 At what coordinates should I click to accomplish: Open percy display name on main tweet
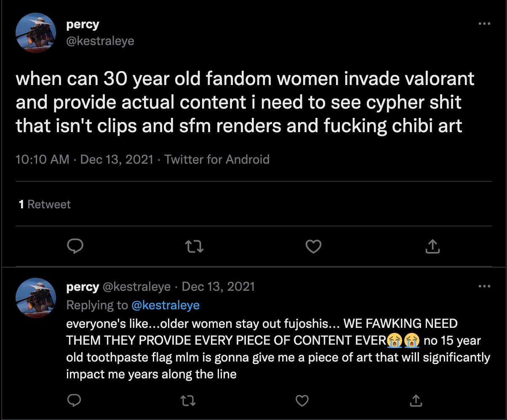pos(83,24)
